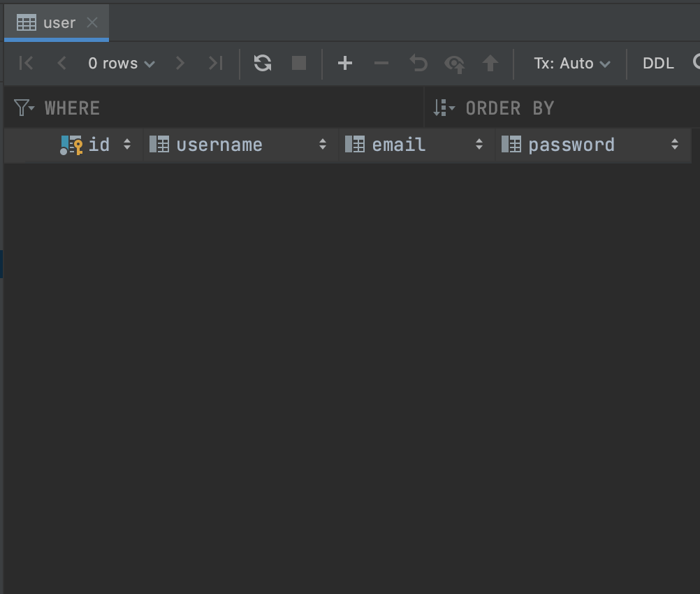Add a new row with plus icon
700x594 pixels.
(345, 63)
